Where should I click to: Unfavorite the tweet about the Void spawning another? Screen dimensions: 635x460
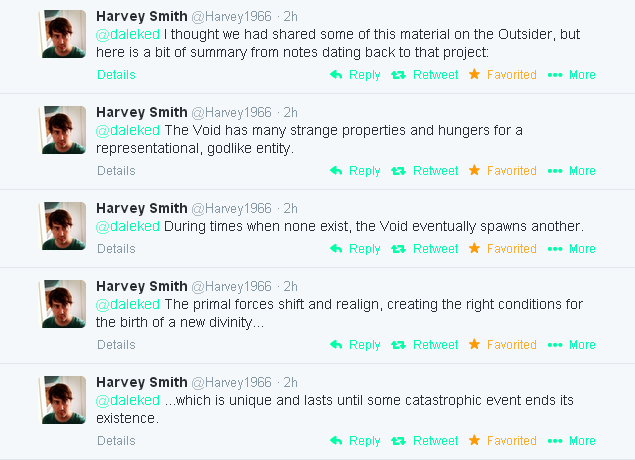[502, 249]
